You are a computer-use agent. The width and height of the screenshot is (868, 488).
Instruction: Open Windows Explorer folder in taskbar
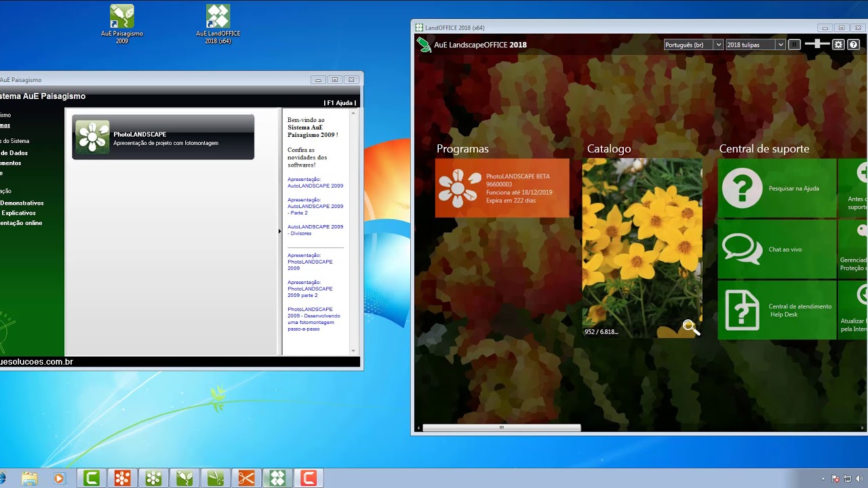click(x=29, y=479)
